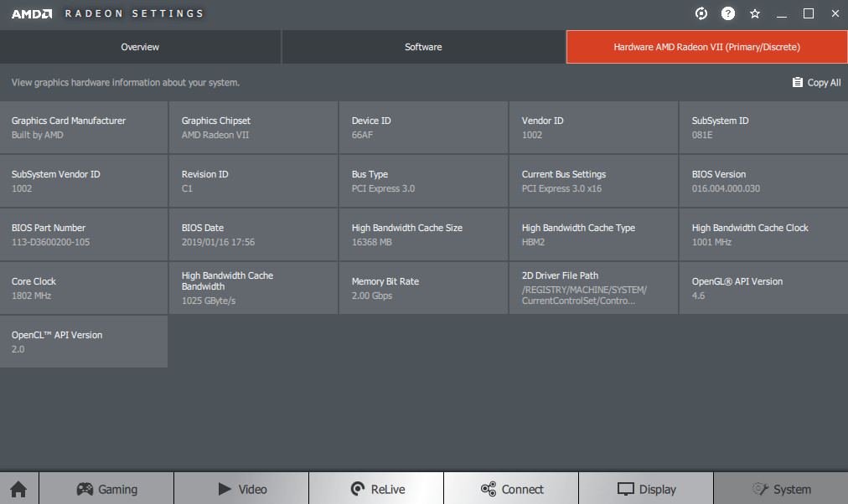Click the Copy All clipboard icon

pyautogui.click(x=797, y=82)
